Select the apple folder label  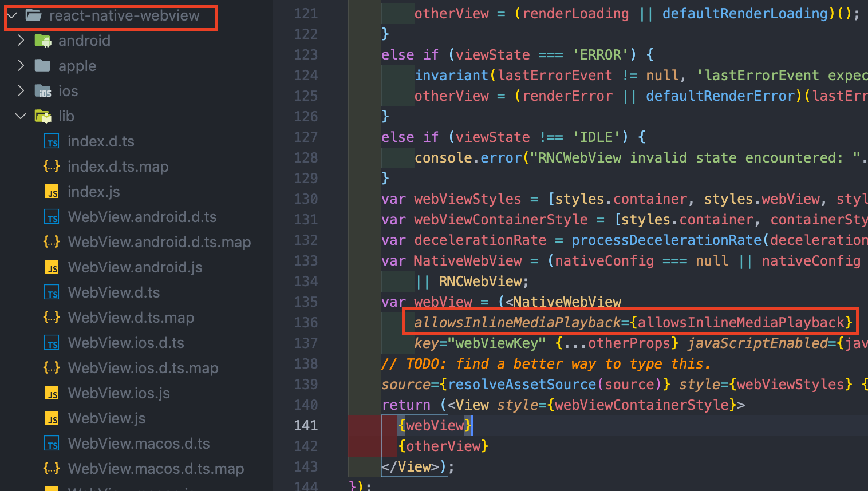click(77, 66)
